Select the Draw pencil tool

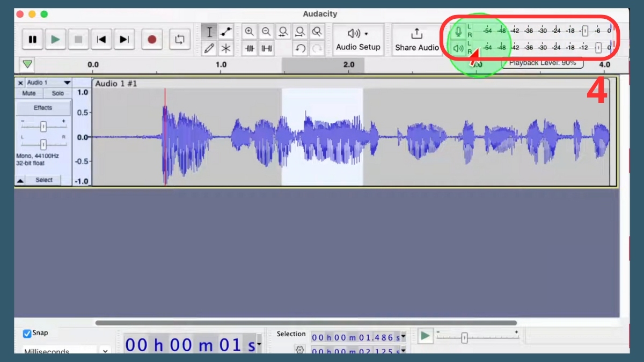(209, 49)
